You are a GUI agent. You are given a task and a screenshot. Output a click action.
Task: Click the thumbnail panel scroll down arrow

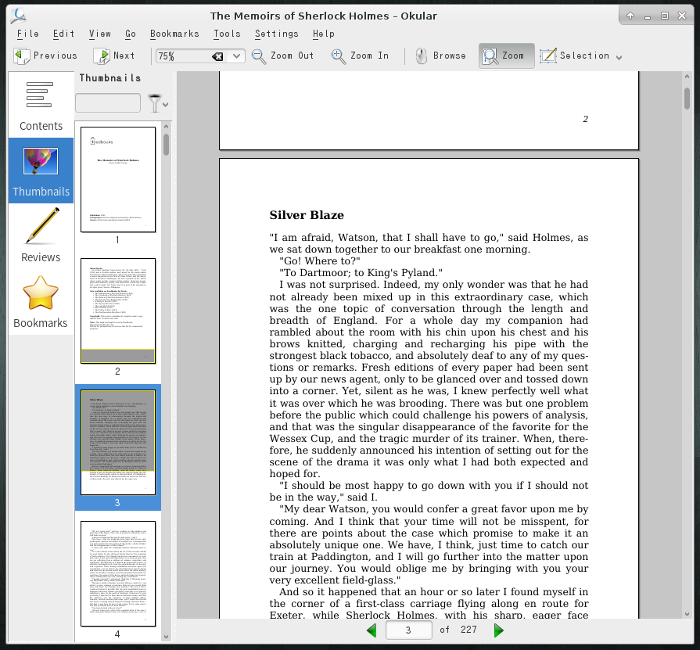(166, 637)
